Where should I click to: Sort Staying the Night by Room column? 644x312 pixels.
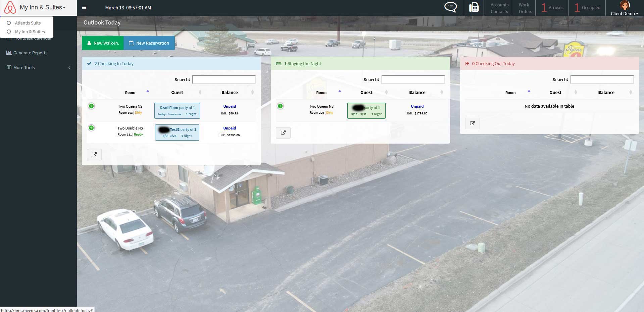321,92
